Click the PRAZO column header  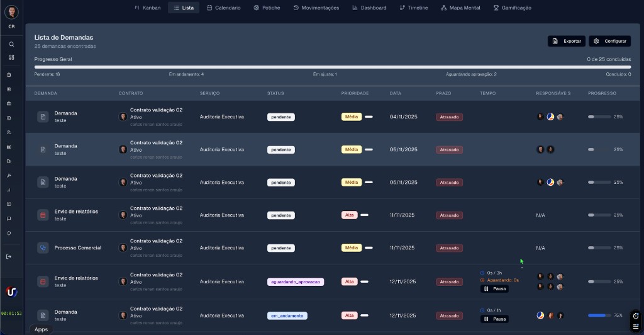(x=443, y=93)
